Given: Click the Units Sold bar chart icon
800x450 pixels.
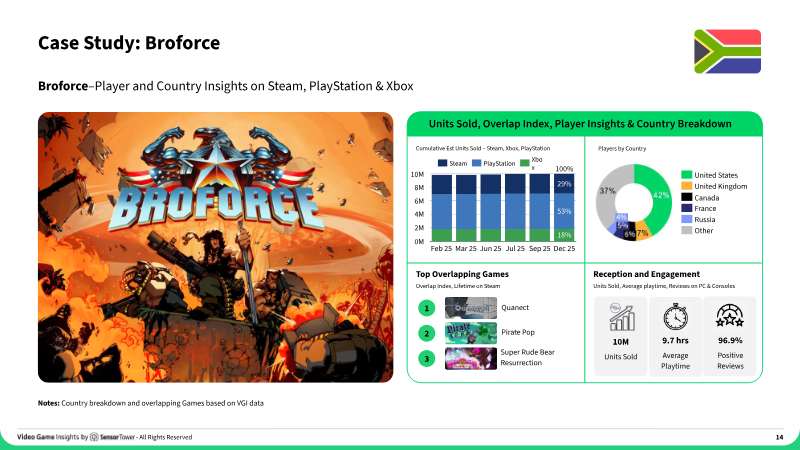Looking at the screenshot, I should (621, 317).
